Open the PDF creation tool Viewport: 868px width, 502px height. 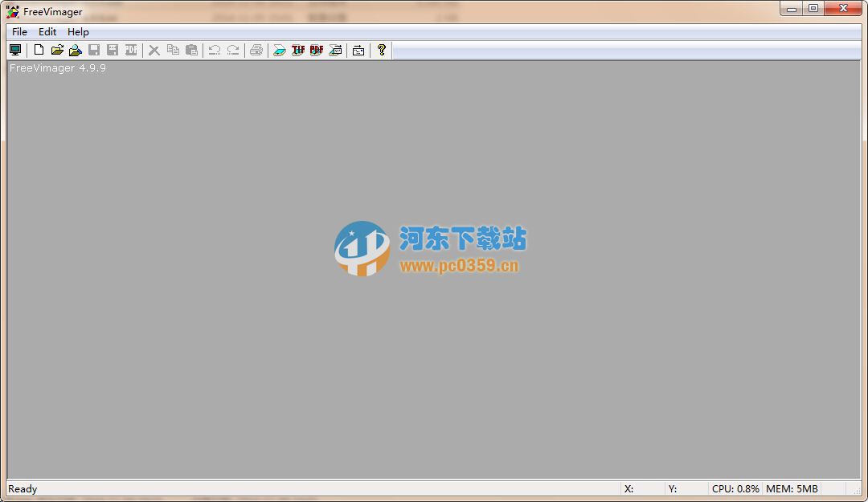click(317, 50)
